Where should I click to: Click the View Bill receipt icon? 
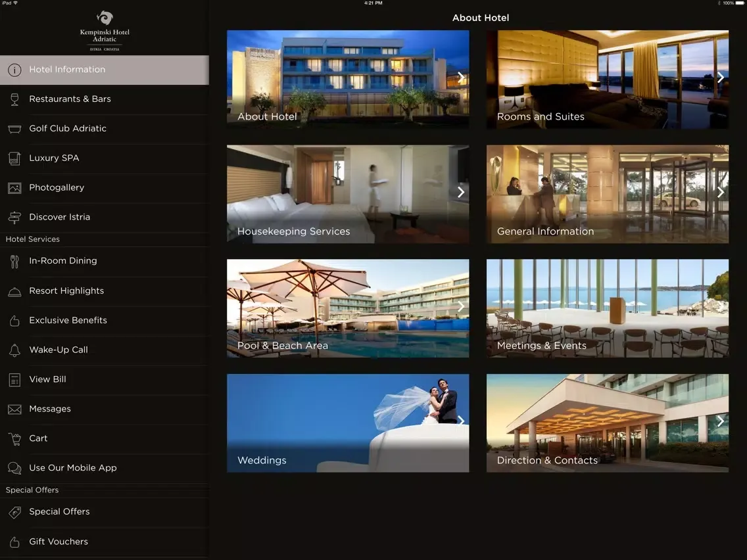[x=14, y=380]
